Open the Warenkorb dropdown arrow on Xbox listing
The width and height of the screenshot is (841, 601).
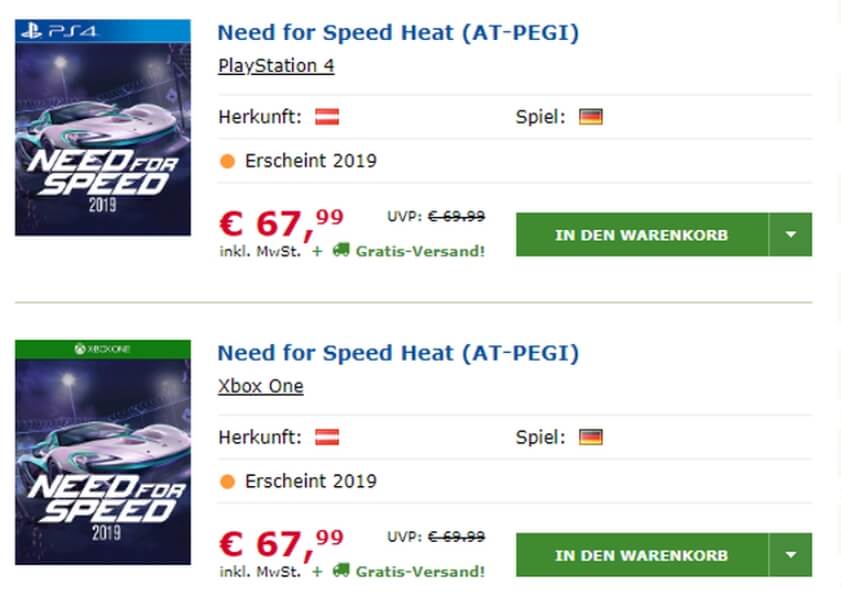point(790,554)
